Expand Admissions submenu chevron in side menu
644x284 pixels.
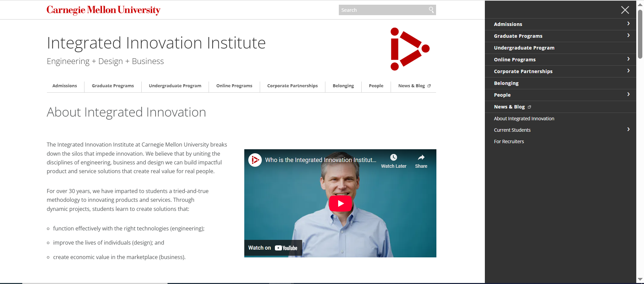(x=628, y=24)
